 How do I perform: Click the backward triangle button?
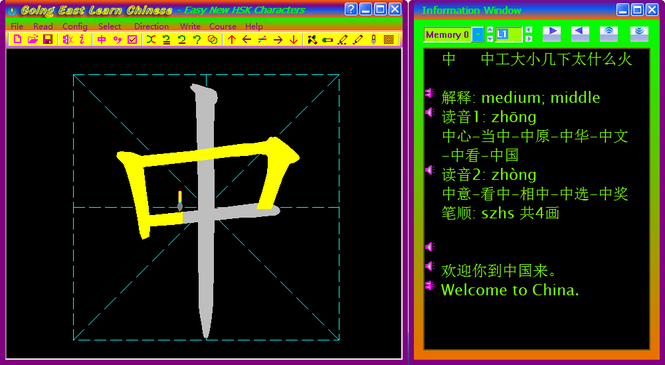580,34
